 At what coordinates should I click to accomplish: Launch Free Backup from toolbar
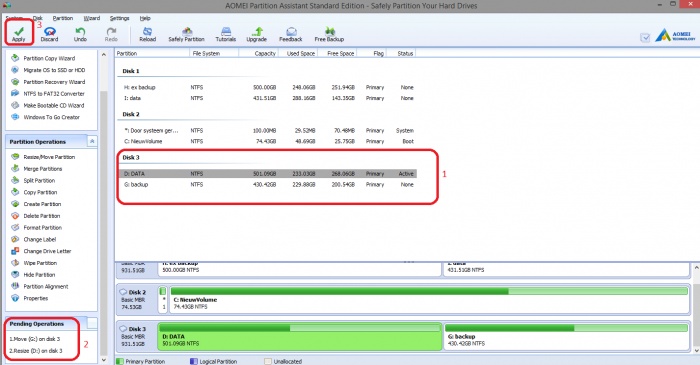point(329,34)
